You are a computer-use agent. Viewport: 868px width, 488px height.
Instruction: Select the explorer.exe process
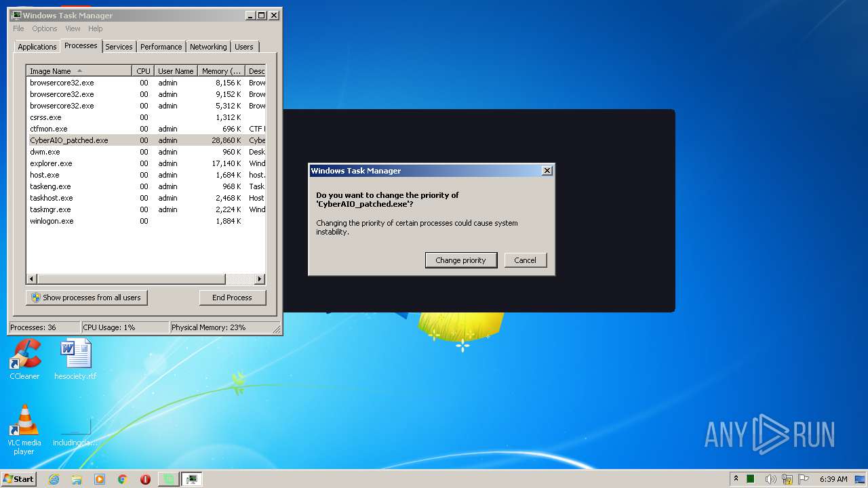coord(146,163)
